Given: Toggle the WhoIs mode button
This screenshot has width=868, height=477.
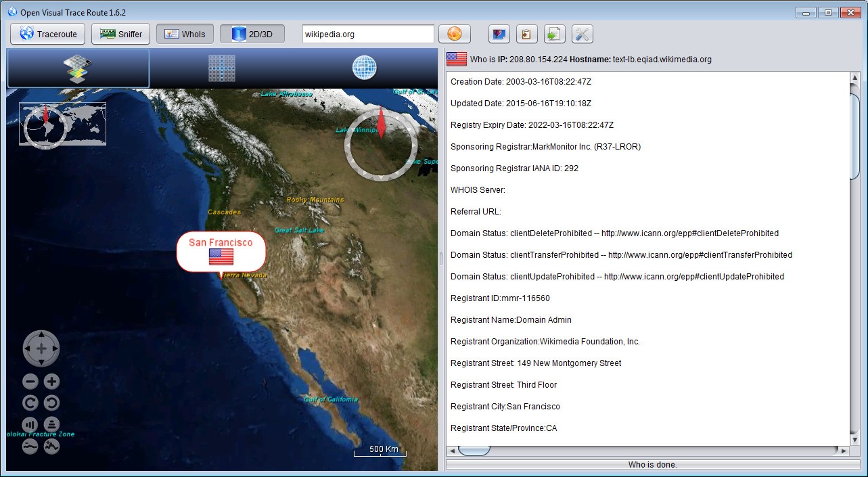Looking at the screenshot, I should (x=185, y=34).
